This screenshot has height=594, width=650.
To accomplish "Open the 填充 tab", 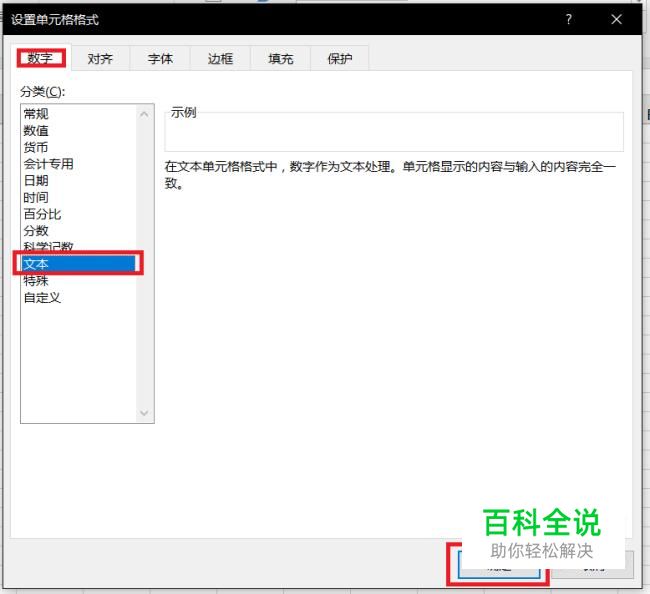I will point(280,59).
